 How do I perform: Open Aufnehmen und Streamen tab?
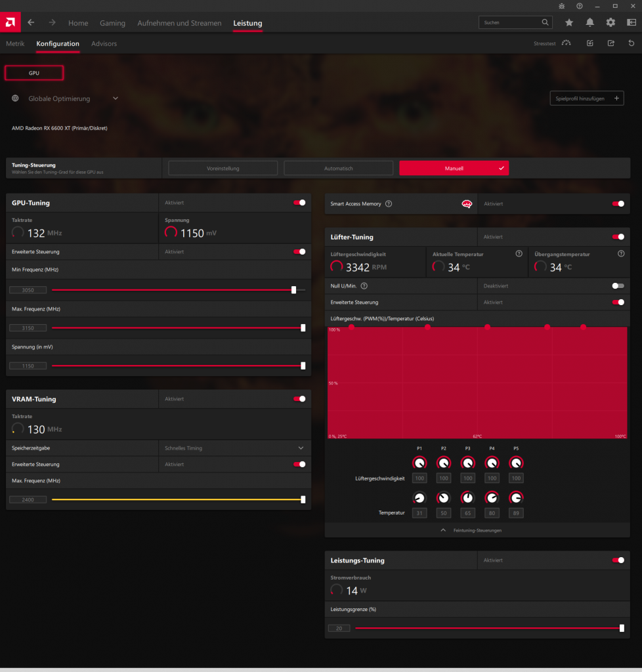(179, 23)
